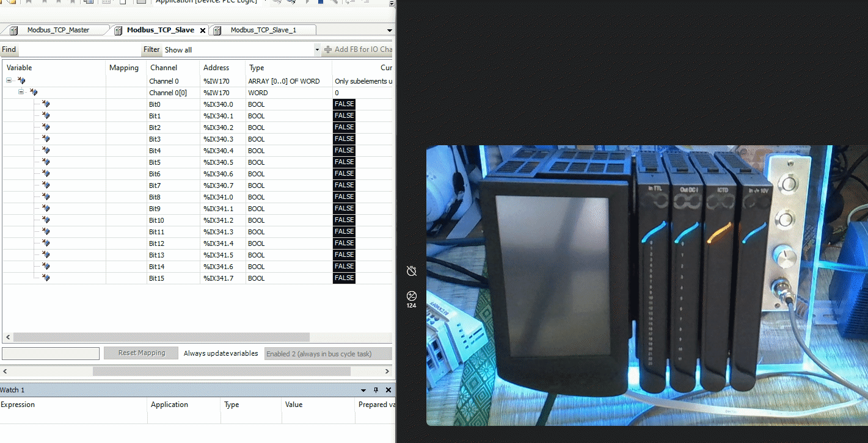The image size is (868, 443).
Task: Click the %IW170 address in Channel 0[0] row
Action: (216, 93)
